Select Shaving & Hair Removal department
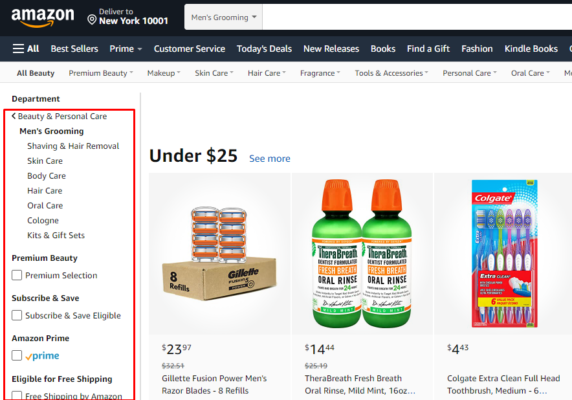Image resolution: width=572 pixels, height=400 pixels. coord(73,146)
